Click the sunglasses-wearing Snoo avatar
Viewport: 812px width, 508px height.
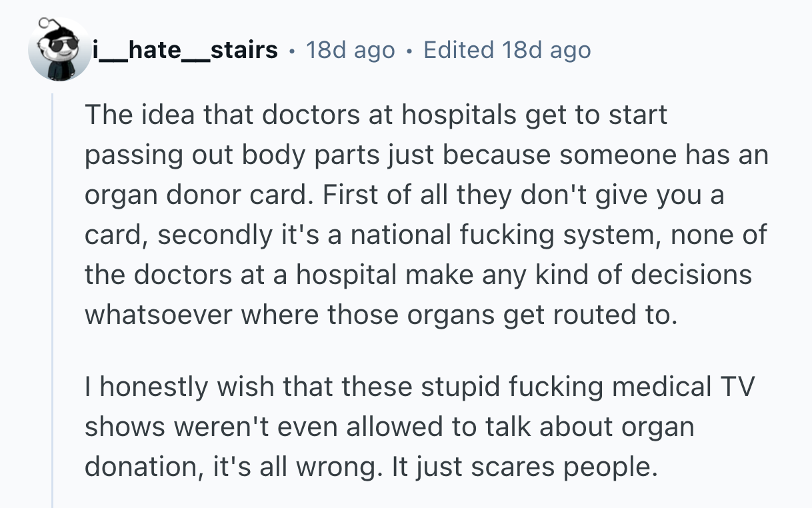(x=59, y=49)
